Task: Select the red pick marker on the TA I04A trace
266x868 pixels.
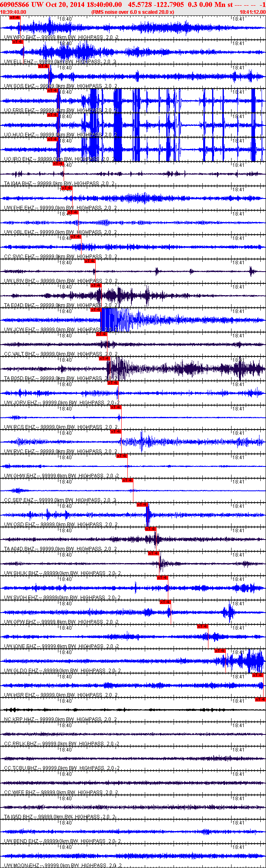Action: pyautogui.click(x=58, y=164)
